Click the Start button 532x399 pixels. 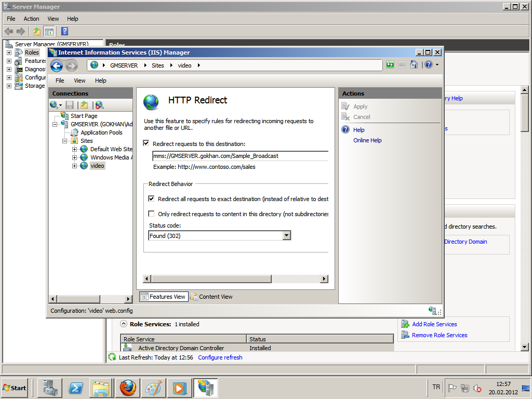coord(15,388)
